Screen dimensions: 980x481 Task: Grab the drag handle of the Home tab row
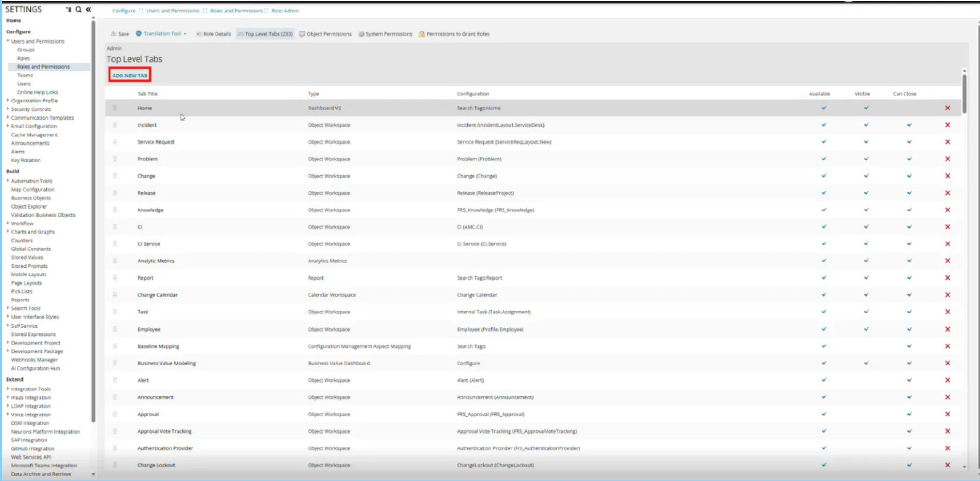115,108
